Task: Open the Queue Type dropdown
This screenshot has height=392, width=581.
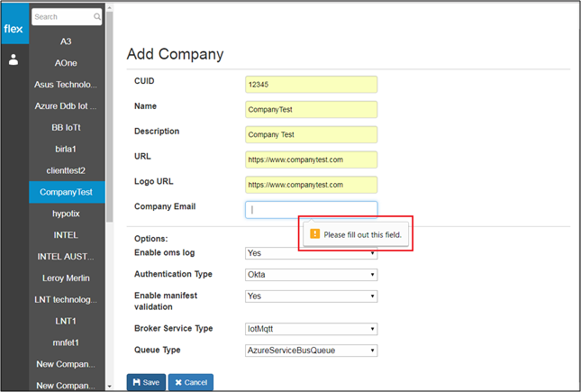Action: tap(312, 351)
